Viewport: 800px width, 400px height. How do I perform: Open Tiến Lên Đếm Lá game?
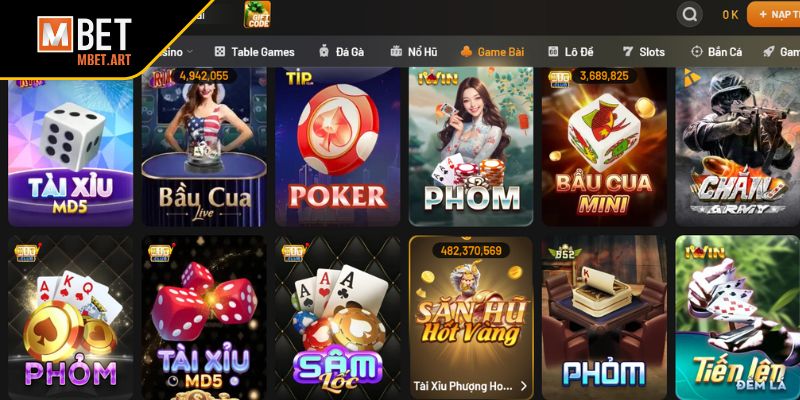point(738,317)
